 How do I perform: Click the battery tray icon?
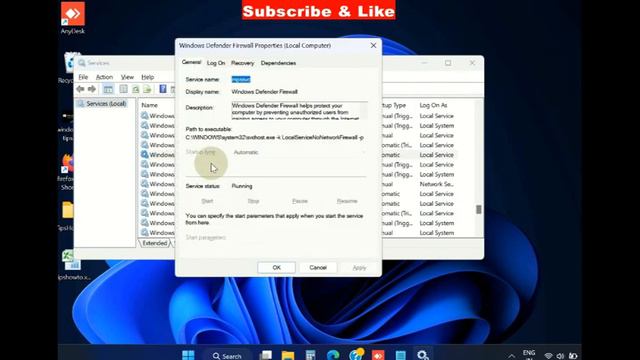[573, 356]
